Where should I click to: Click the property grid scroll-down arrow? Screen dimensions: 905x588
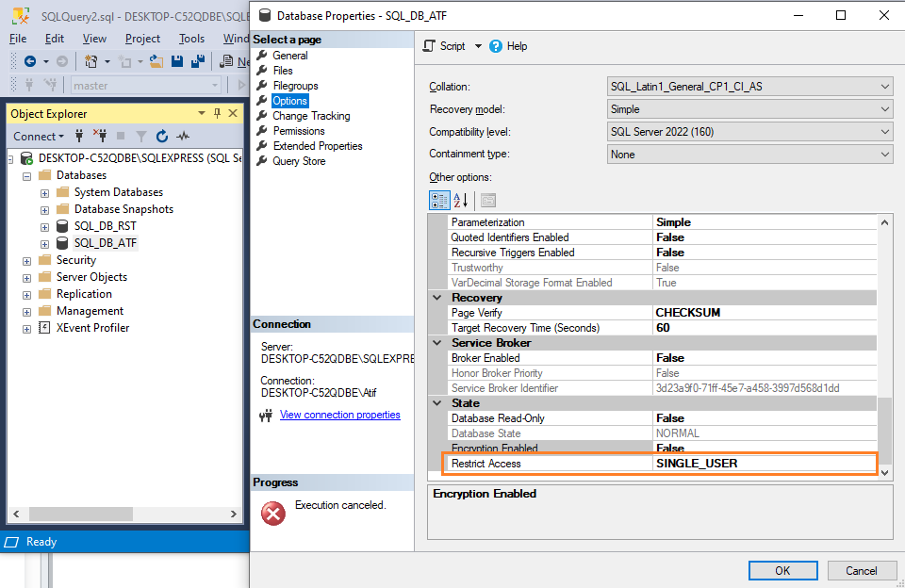pyautogui.click(x=884, y=473)
